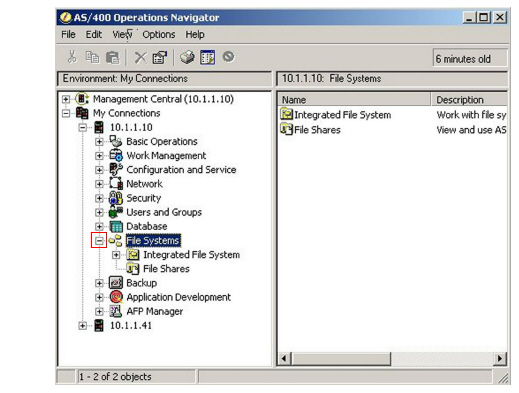
Task: Click the Cancel request toolbar icon
Action: (x=228, y=57)
